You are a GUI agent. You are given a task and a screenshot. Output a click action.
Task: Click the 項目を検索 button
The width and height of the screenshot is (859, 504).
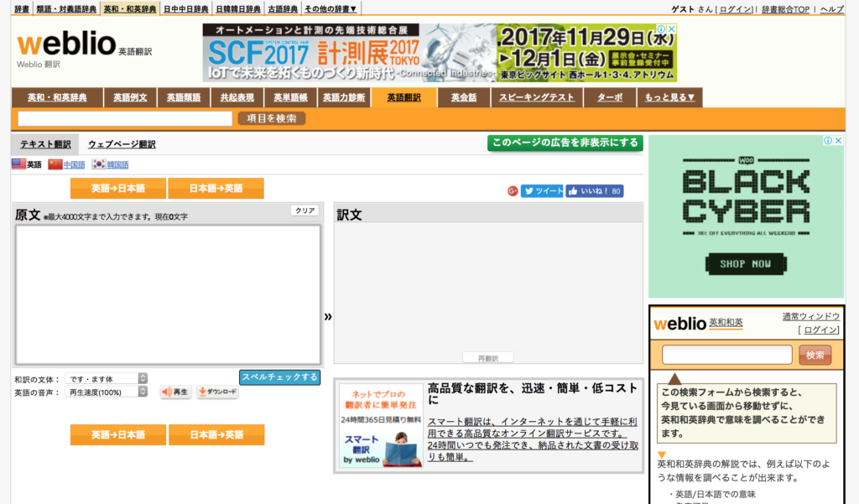pyautogui.click(x=272, y=118)
